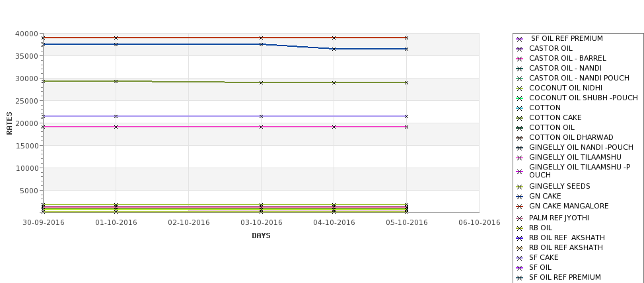Click the 04-10-2016 point on blue line
644x283 pixels.
(334, 49)
